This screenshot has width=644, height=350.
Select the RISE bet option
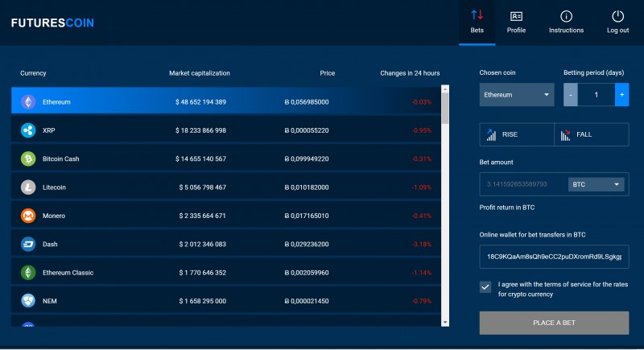[x=517, y=134]
